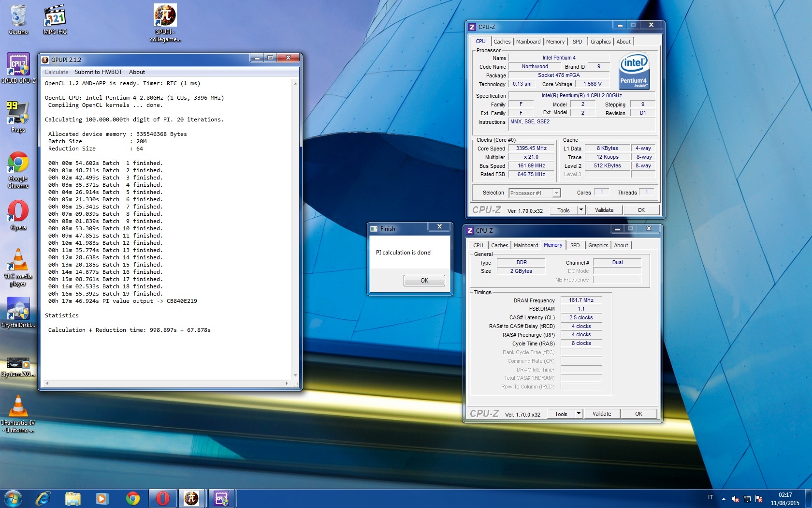This screenshot has width=812, height=508.
Task: Click the DRAM Frequency value field
Action: click(x=581, y=300)
